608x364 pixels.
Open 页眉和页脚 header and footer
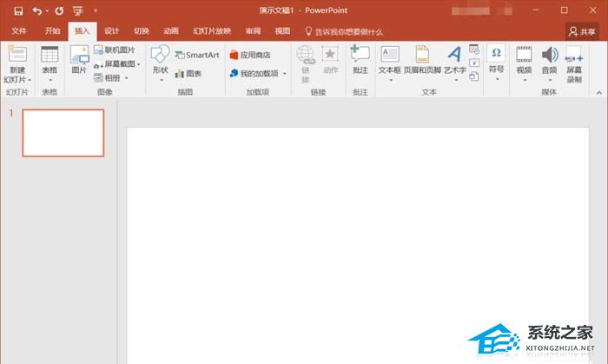(x=422, y=59)
